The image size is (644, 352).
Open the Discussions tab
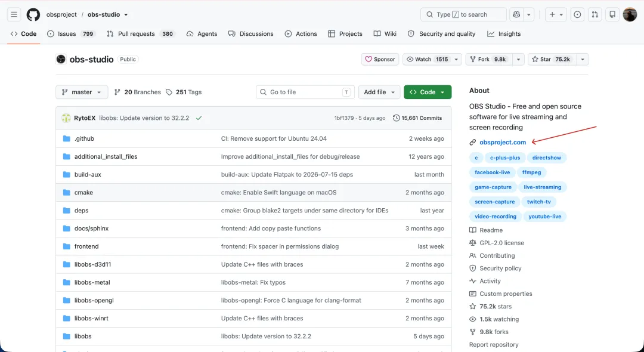[x=251, y=33]
